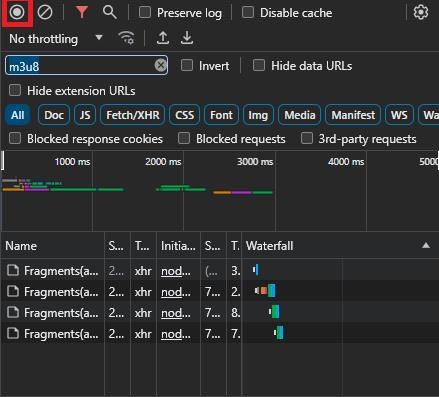This screenshot has height=397, width=439.
Task: Open network settings gear
Action: [421, 12]
